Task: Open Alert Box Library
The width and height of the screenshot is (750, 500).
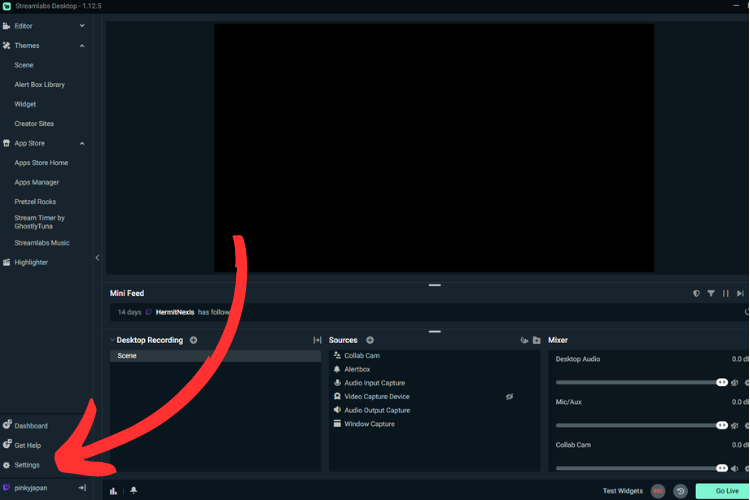Action: [39, 85]
